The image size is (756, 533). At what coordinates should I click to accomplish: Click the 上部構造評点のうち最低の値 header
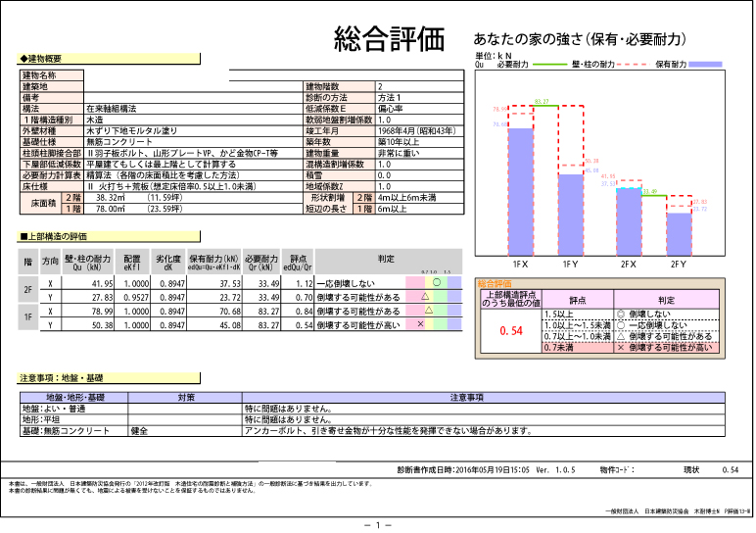(511, 299)
